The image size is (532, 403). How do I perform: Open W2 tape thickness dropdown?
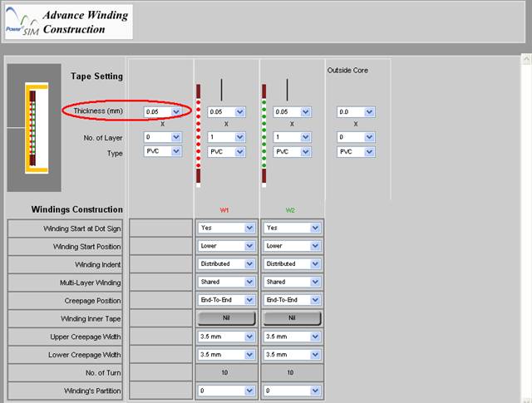pos(292,112)
